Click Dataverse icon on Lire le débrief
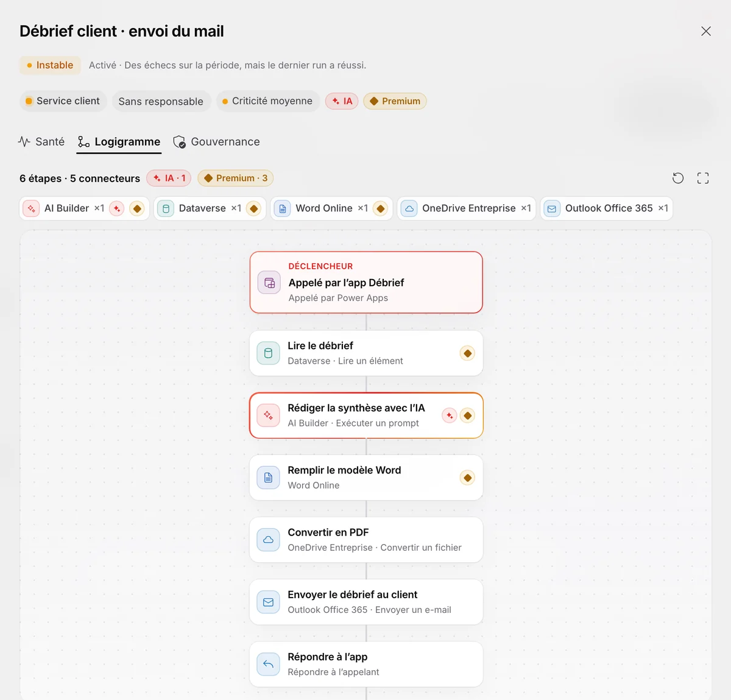This screenshot has height=700, width=731. 268,353
